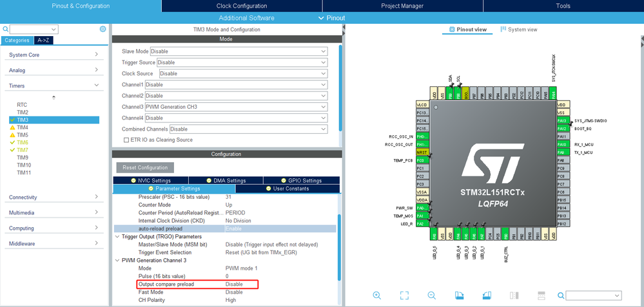
Task: Open the Channel3 PWM Generation CH3 dropdown
Action: [x=236, y=107]
